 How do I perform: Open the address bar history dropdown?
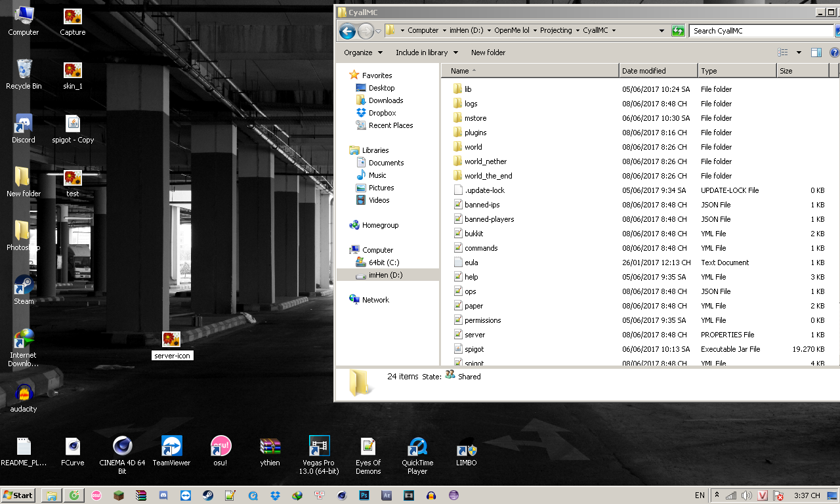tap(661, 31)
